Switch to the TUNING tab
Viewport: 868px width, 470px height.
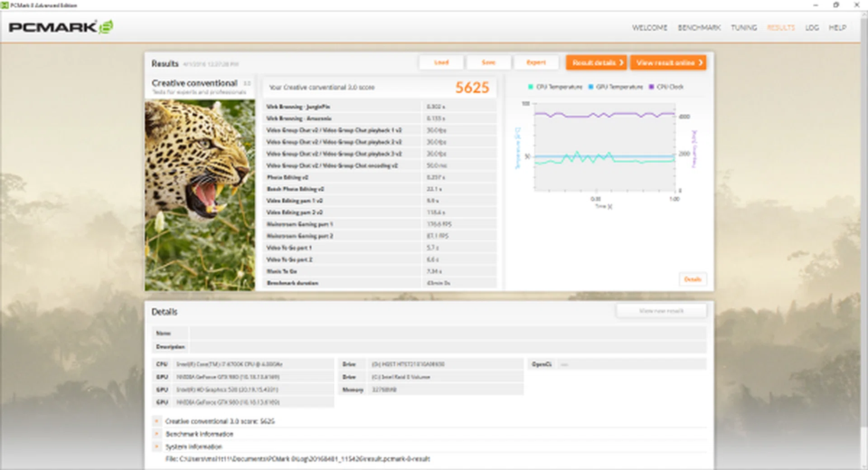(743, 28)
